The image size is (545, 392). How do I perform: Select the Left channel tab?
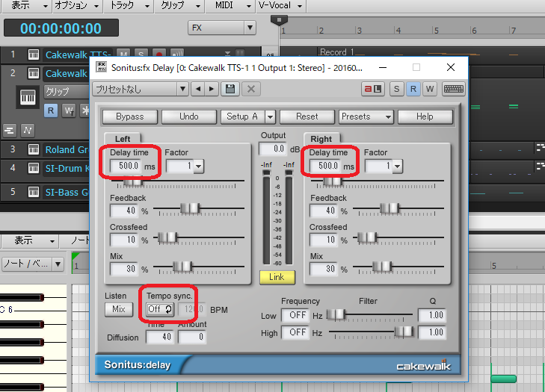coord(123,139)
